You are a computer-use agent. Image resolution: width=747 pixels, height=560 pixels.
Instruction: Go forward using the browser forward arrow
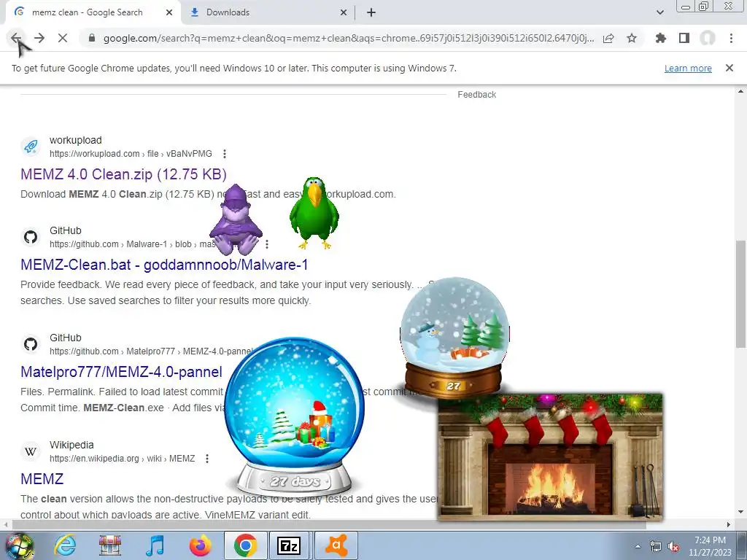(39, 38)
